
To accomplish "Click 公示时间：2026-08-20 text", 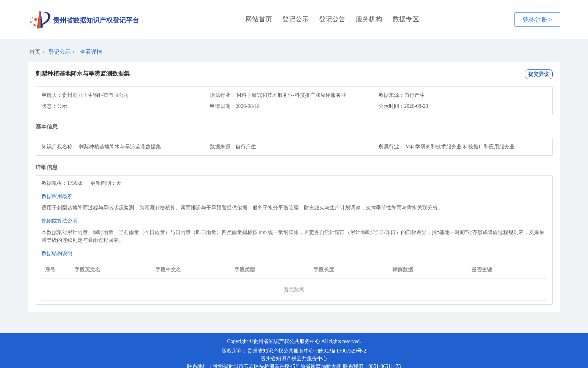I will click(403, 106).
